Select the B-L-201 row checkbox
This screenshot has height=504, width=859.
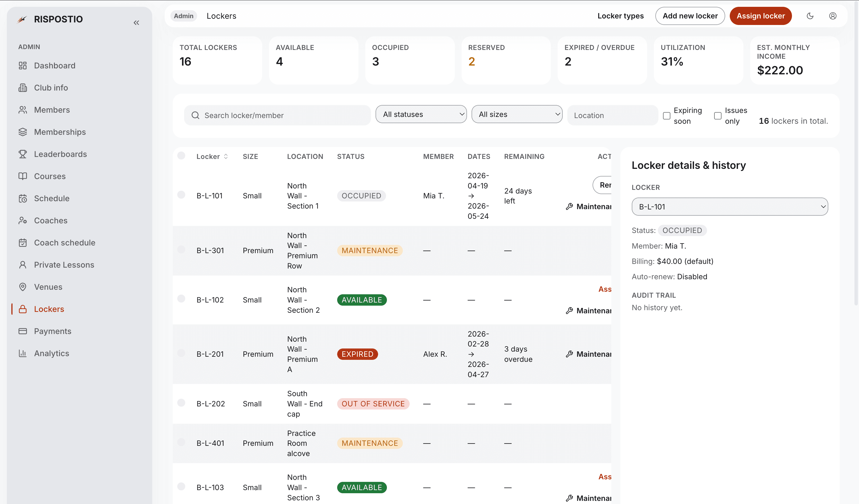[x=181, y=353]
